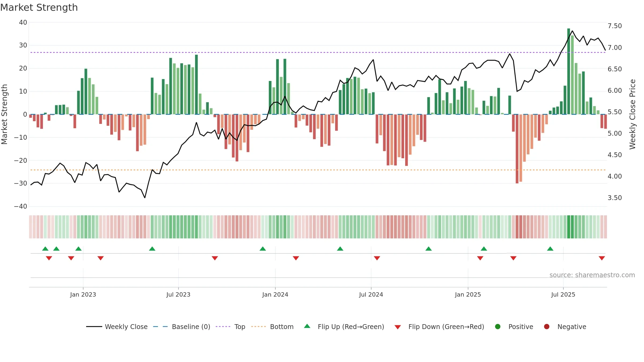Screen dimensions: 644x362
Task: Click the flip up marker between Jul 2024 and Jan 2025
Action: [x=429, y=249]
